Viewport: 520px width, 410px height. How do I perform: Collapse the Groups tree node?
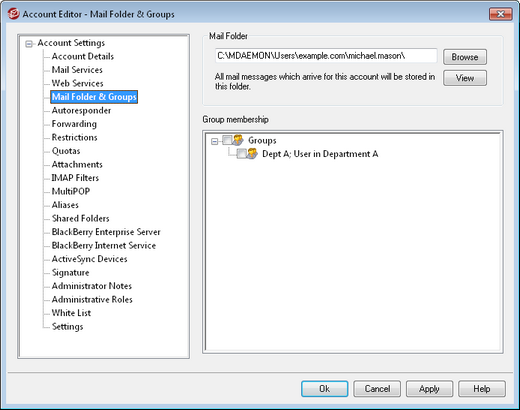point(215,141)
